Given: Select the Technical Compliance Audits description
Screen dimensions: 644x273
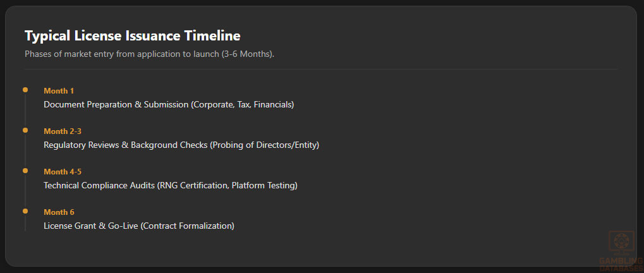Looking at the screenshot, I should pyautogui.click(x=170, y=186).
